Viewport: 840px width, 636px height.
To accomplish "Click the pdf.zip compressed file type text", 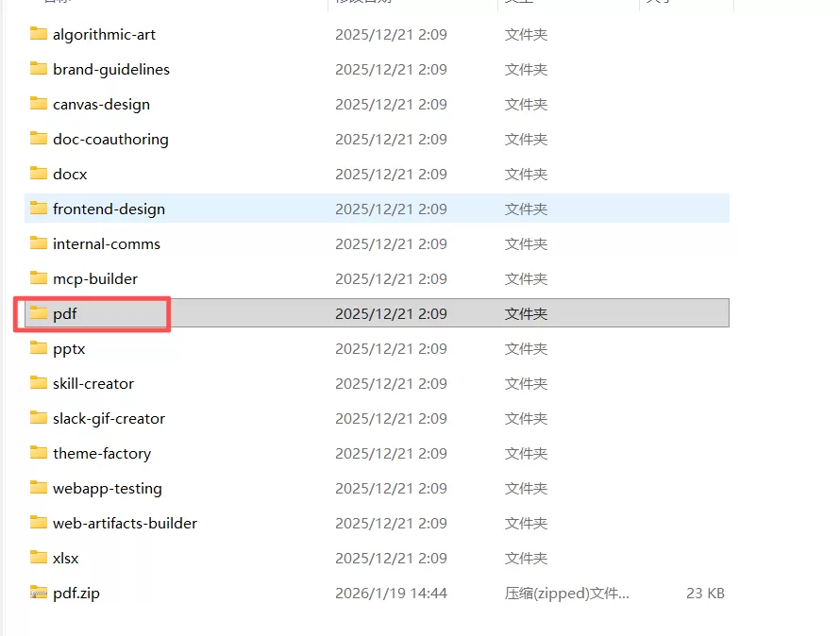I will point(567,594).
